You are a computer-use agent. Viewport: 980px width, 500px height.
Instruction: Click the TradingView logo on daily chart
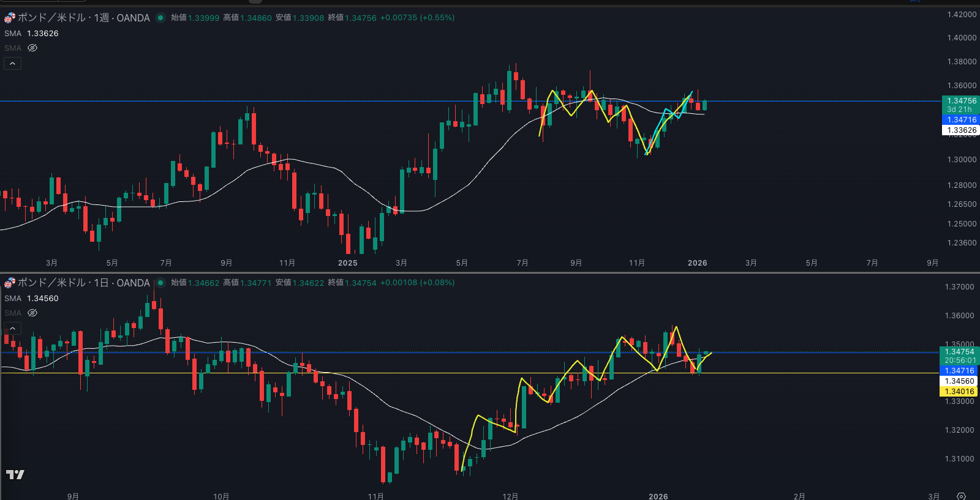pyautogui.click(x=15, y=474)
